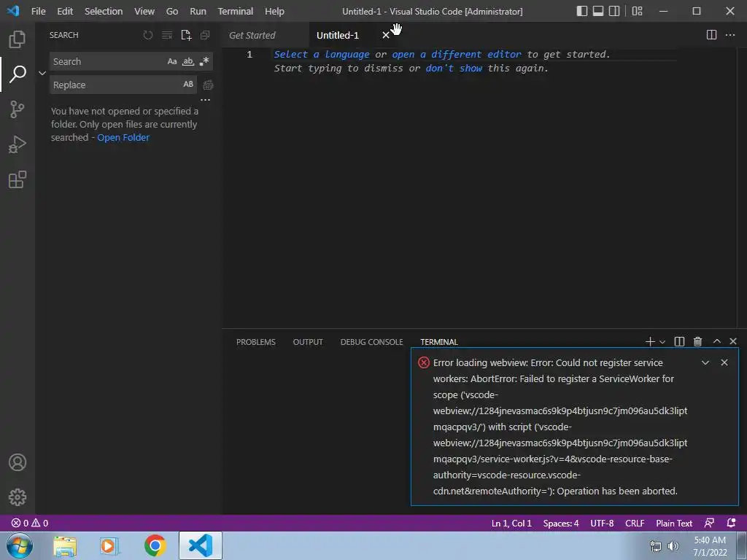Toggle search details ellipsis

tap(205, 100)
